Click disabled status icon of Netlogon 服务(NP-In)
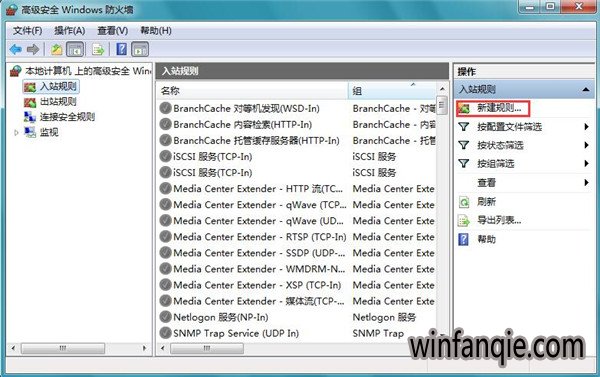Screen dimensions: 600x377 [165, 317]
